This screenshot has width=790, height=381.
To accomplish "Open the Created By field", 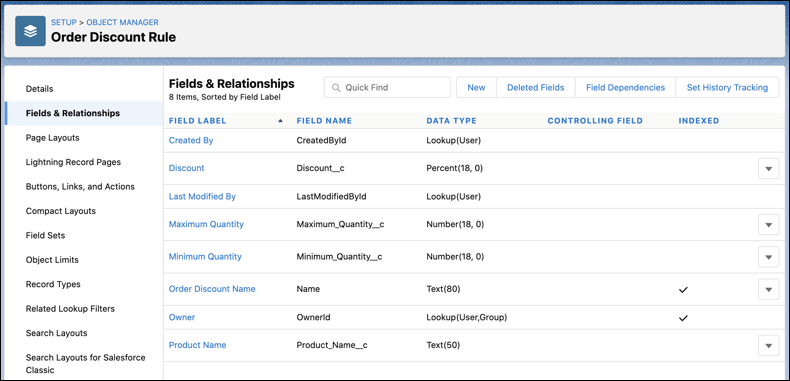I will [191, 141].
